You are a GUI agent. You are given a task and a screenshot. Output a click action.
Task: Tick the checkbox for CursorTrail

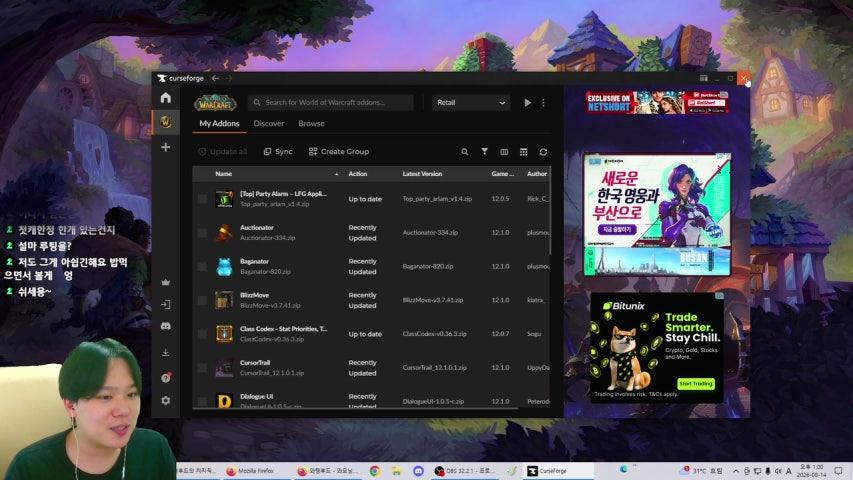click(x=202, y=368)
